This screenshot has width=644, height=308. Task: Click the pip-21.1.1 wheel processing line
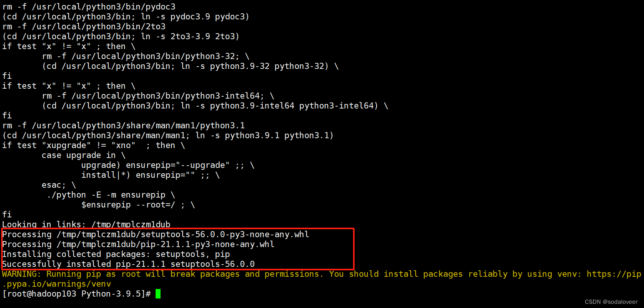pyautogui.click(x=138, y=244)
